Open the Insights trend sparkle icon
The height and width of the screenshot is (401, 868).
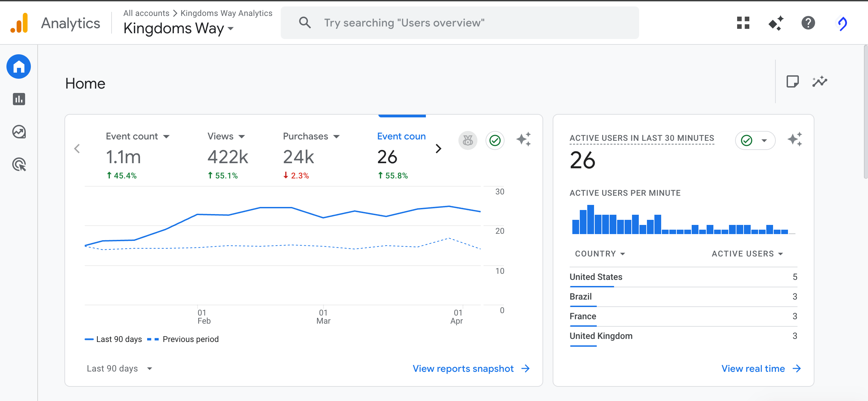click(x=820, y=82)
